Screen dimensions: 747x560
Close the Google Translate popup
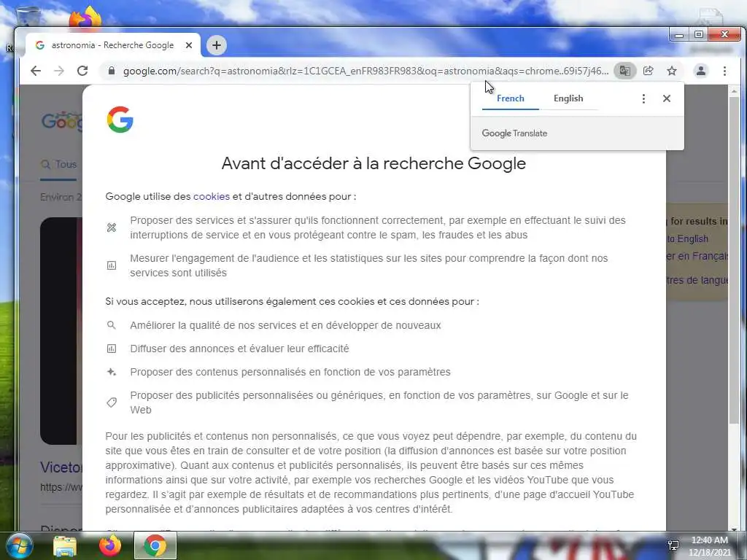(667, 98)
